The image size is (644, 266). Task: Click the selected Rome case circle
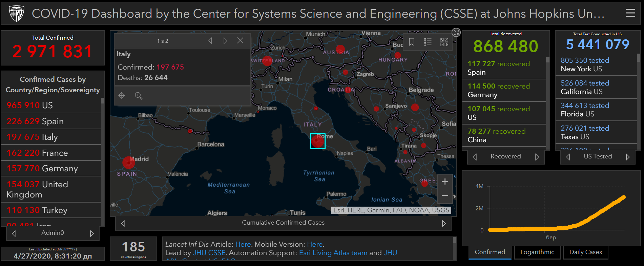coord(317,141)
